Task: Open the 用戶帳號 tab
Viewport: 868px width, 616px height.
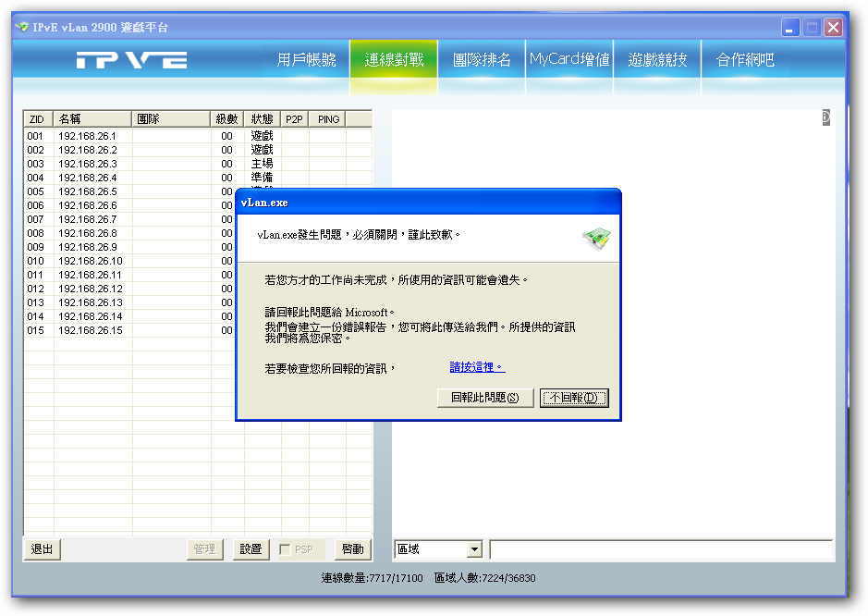Action: click(306, 59)
